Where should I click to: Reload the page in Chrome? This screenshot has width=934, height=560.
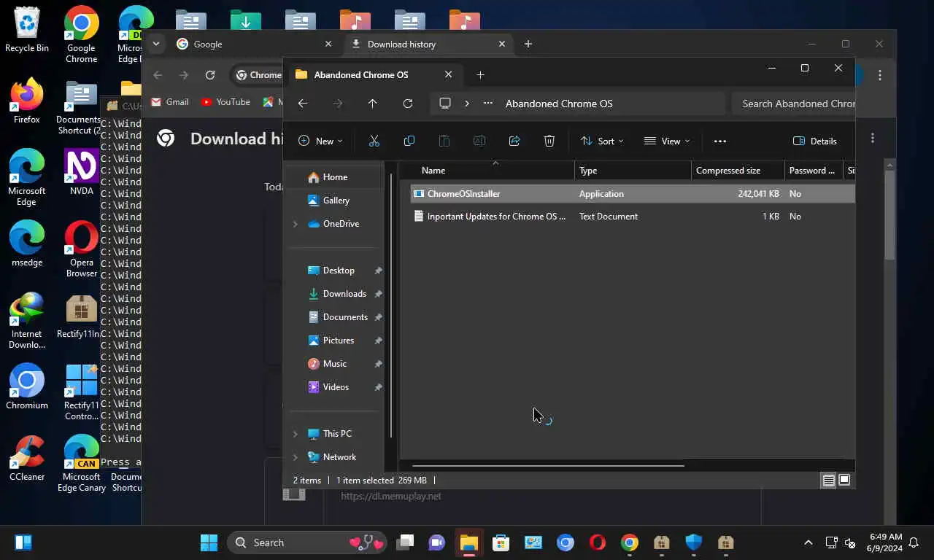pos(210,75)
